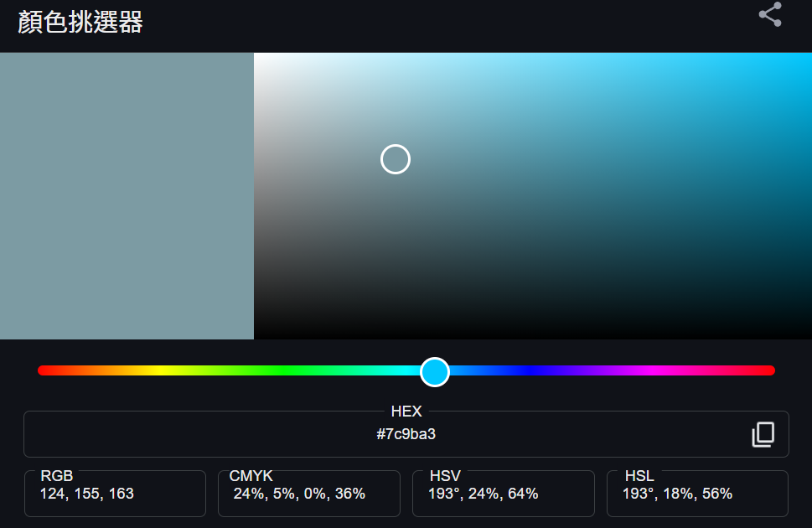Select the RGB value 124, 155, 163
This screenshot has width=812, height=528.
(87, 494)
